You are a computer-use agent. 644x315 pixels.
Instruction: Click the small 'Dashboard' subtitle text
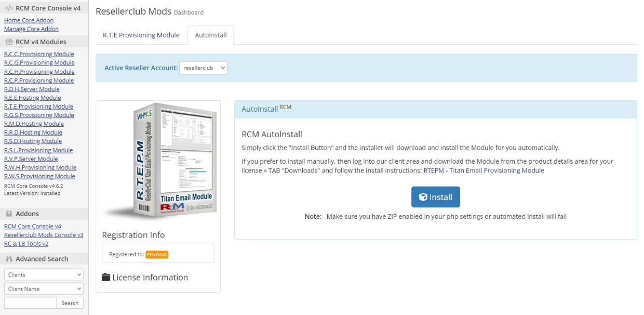pyautogui.click(x=189, y=12)
